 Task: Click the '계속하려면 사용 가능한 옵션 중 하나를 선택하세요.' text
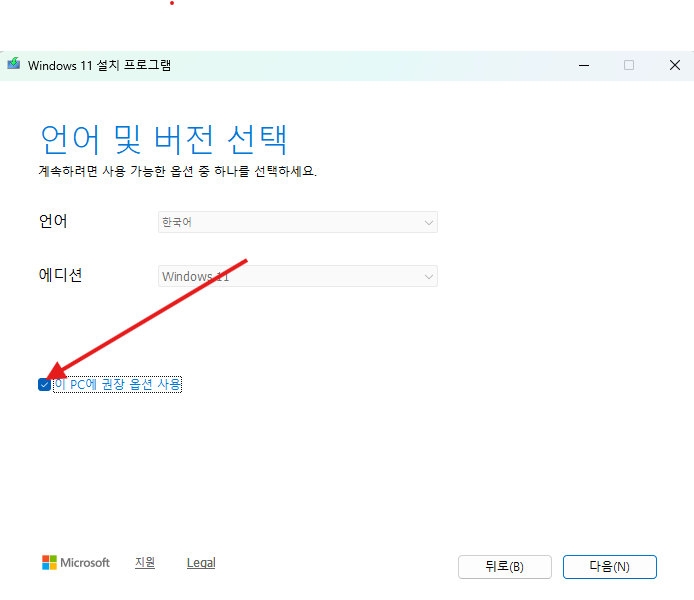[x=177, y=171]
